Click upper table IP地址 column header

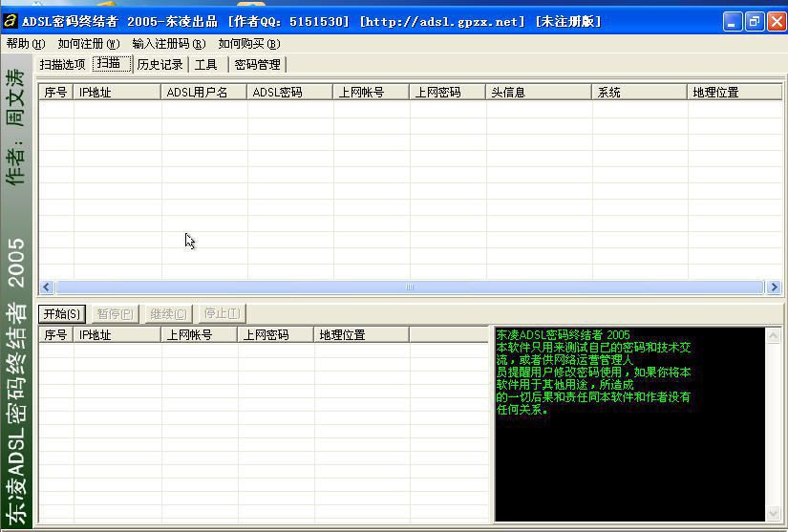tap(117, 93)
